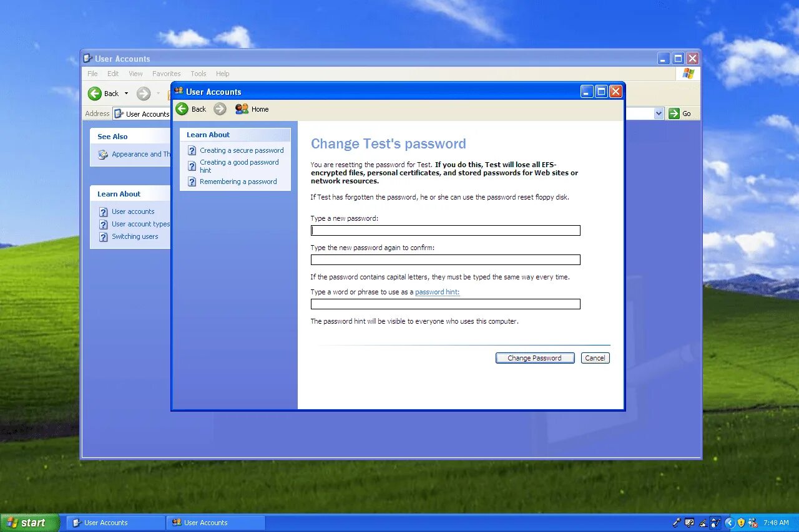The height and width of the screenshot is (532, 799).
Task: Click the rear window title bar icon
Action: pos(88,59)
